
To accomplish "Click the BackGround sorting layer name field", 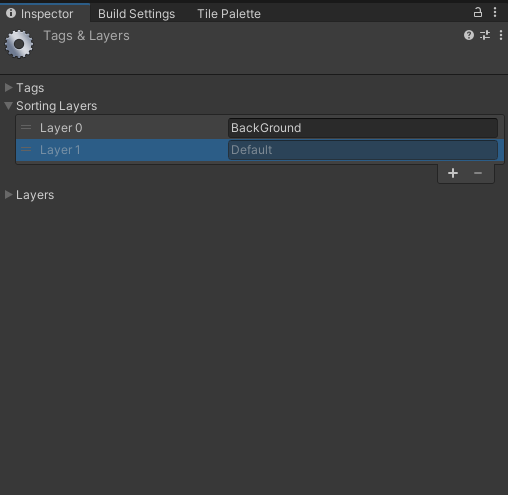I will (363, 128).
